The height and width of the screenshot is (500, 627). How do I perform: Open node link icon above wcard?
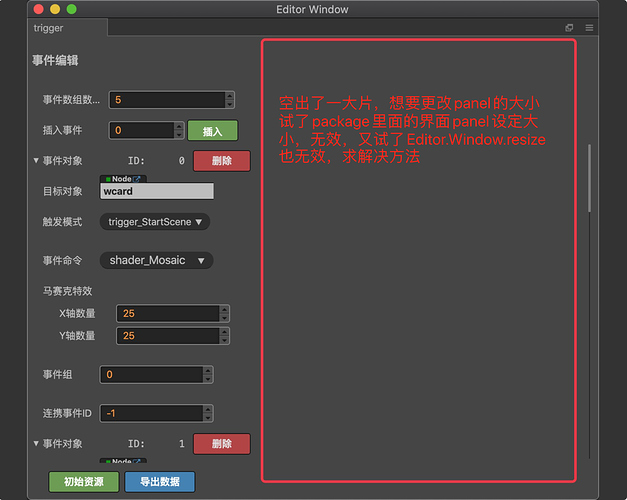click(136, 179)
